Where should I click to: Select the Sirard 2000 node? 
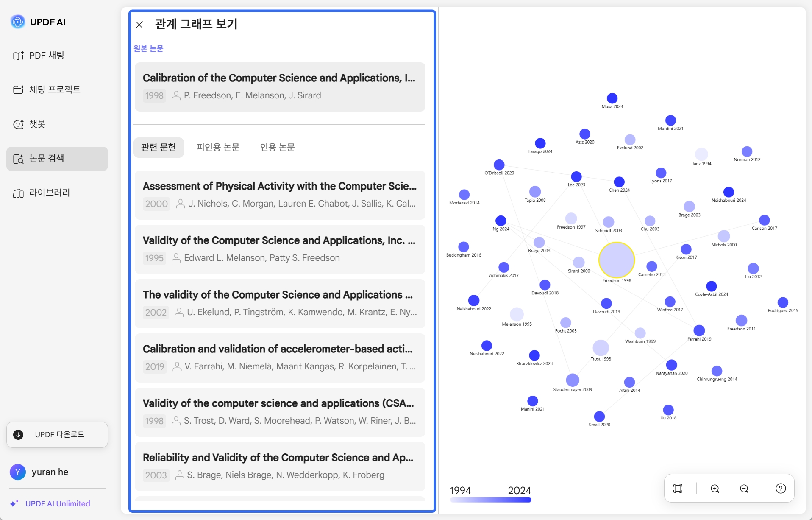(579, 263)
